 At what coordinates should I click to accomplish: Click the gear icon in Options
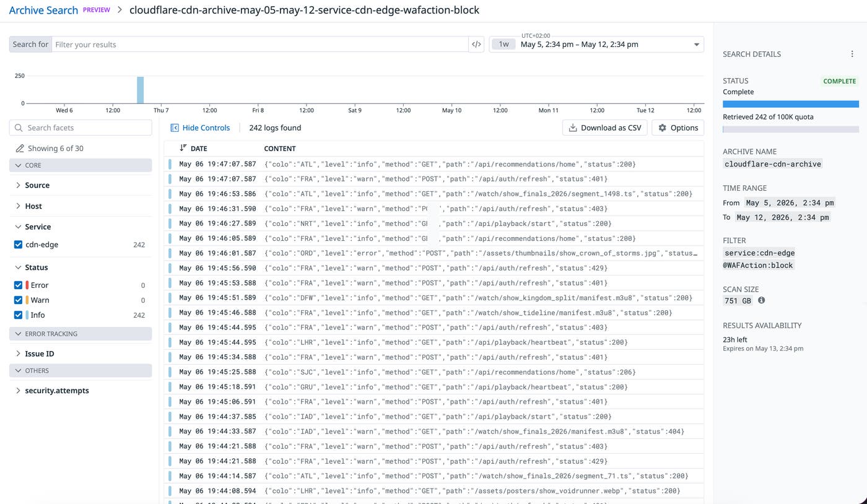tap(662, 128)
